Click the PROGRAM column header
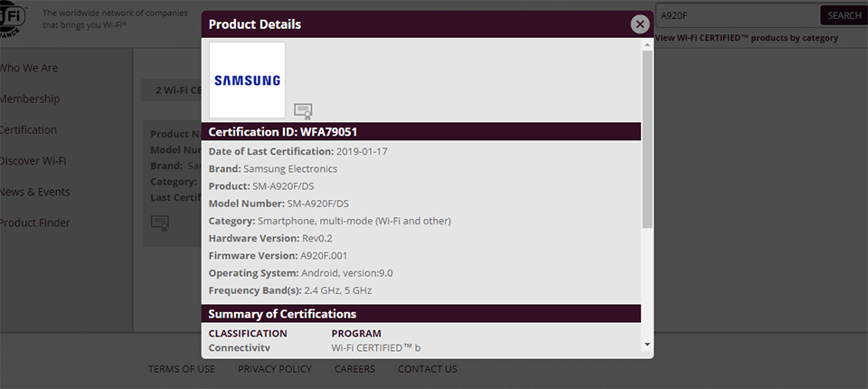The width and height of the screenshot is (868, 389). 356,334
